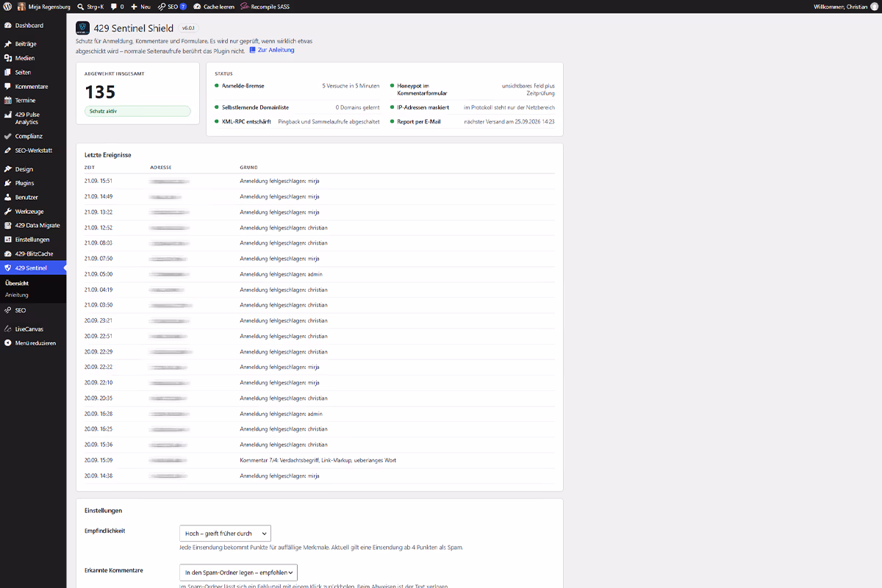Click the Werkzeuge wrench icon

[x=7, y=212]
